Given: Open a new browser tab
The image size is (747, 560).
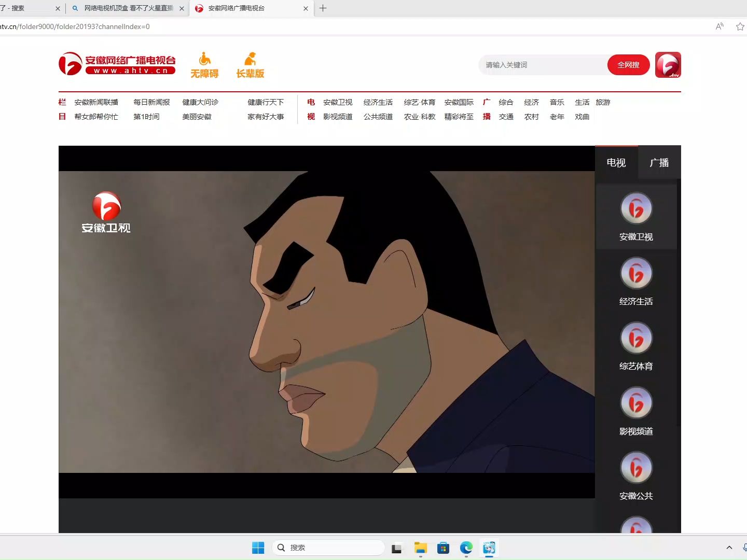Looking at the screenshot, I should [x=323, y=8].
